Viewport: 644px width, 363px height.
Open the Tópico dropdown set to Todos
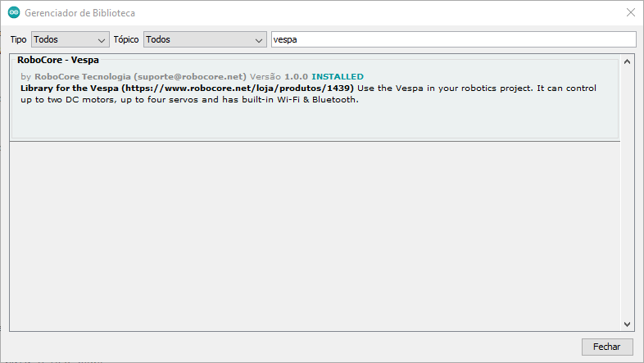click(x=205, y=39)
